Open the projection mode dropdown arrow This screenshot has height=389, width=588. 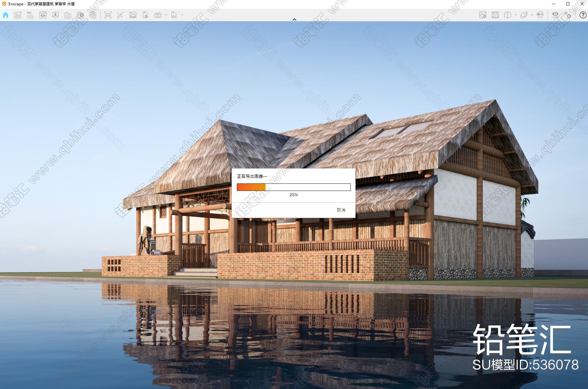click(x=516, y=15)
